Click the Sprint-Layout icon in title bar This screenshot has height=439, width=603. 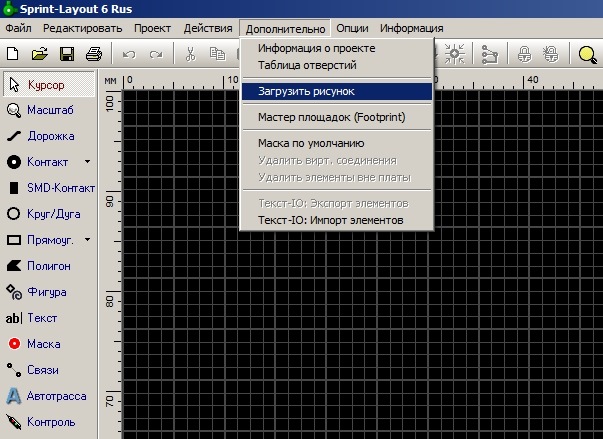(8, 8)
